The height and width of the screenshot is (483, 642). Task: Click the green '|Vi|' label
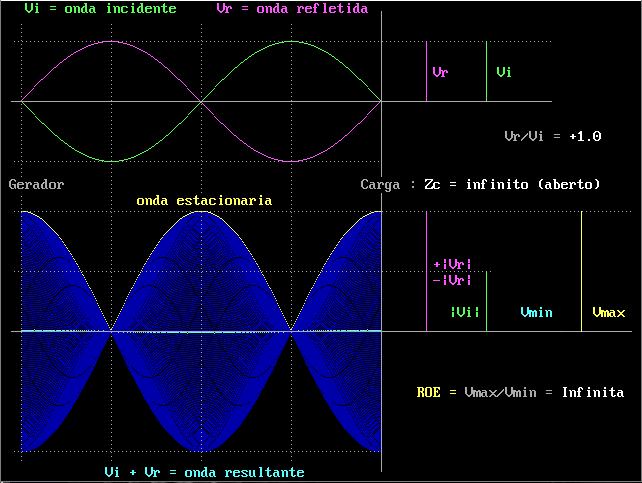(x=465, y=312)
